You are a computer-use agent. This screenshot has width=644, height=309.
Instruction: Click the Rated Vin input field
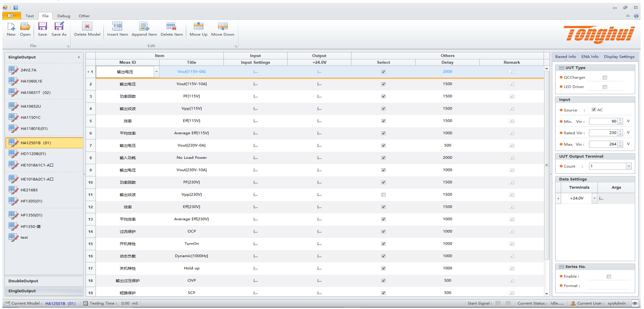point(603,133)
